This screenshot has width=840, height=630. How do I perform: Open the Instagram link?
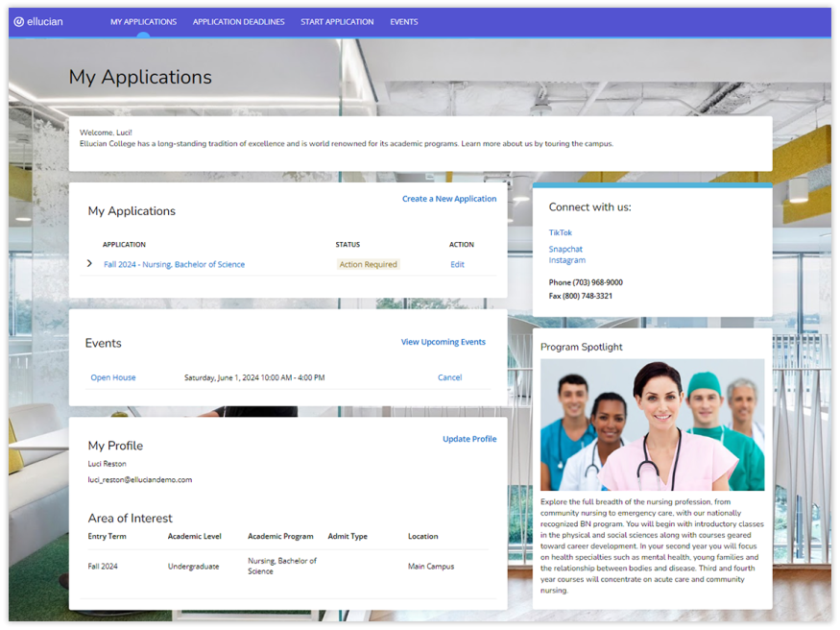point(566,260)
